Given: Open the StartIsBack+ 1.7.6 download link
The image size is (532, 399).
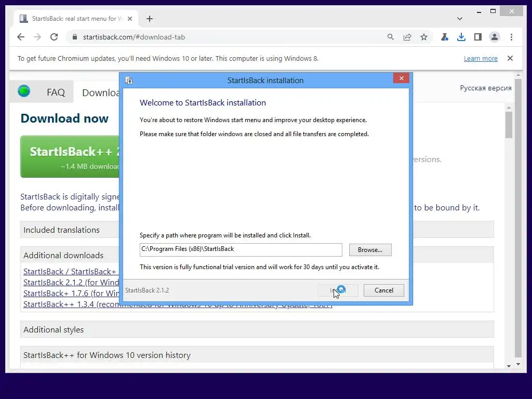Looking at the screenshot, I should coord(71,293).
